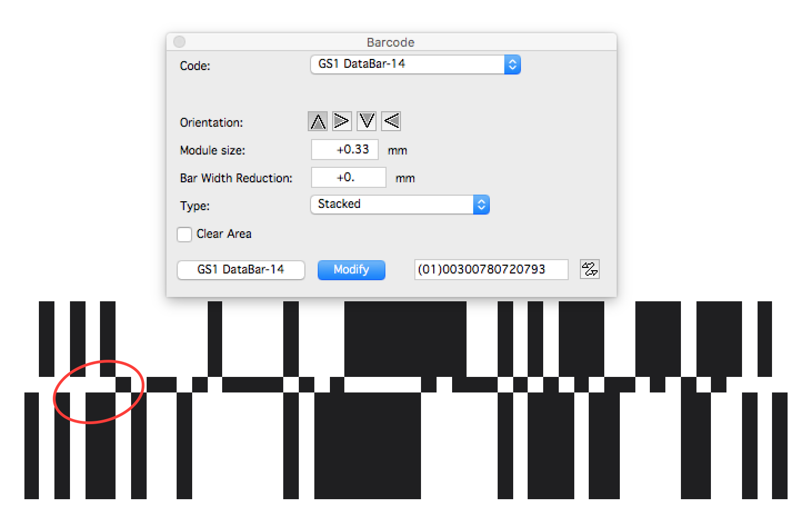Image resolution: width=812 pixels, height=527 pixels.
Task: Enable the Clear Area checkbox
Action: [184, 234]
